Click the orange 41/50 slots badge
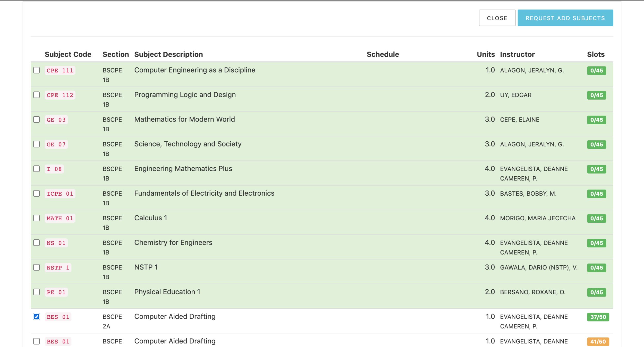The image size is (644, 347). point(598,342)
